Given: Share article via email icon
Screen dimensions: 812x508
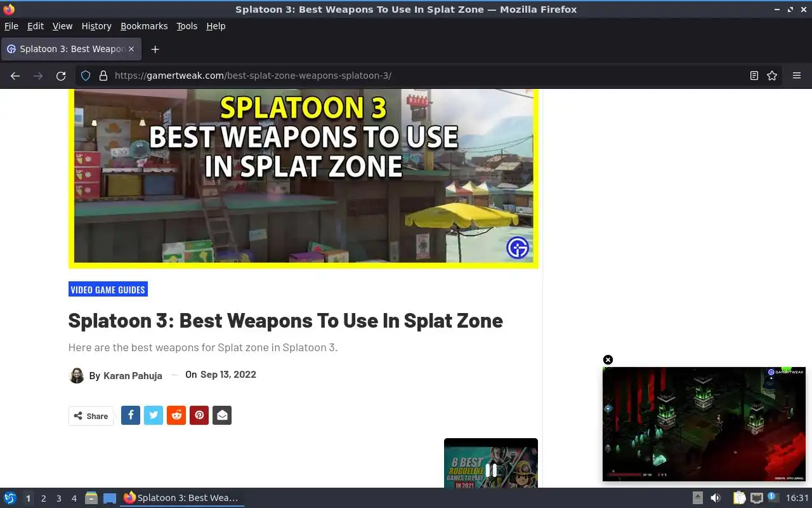Looking at the screenshot, I should [x=222, y=415].
